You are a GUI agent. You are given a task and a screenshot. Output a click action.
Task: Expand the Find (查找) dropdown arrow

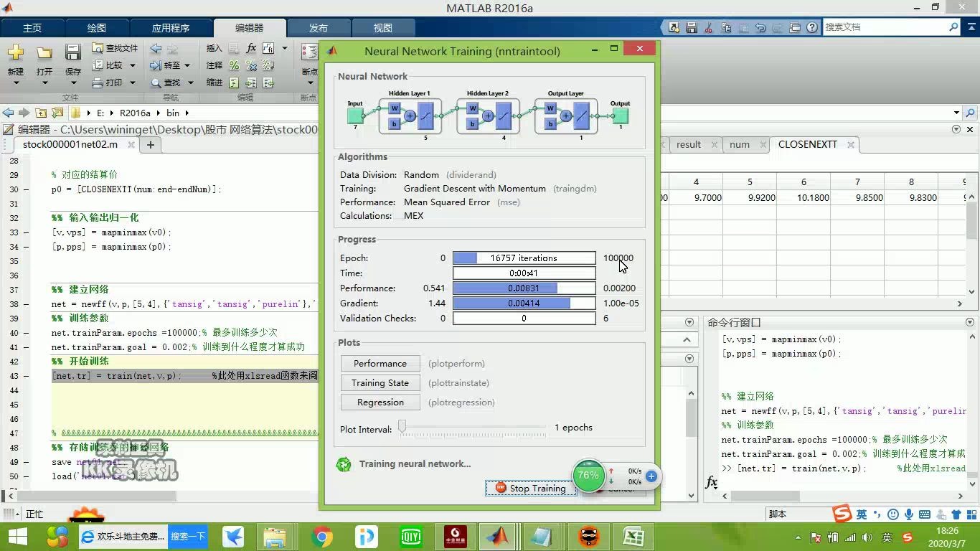click(x=190, y=83)
